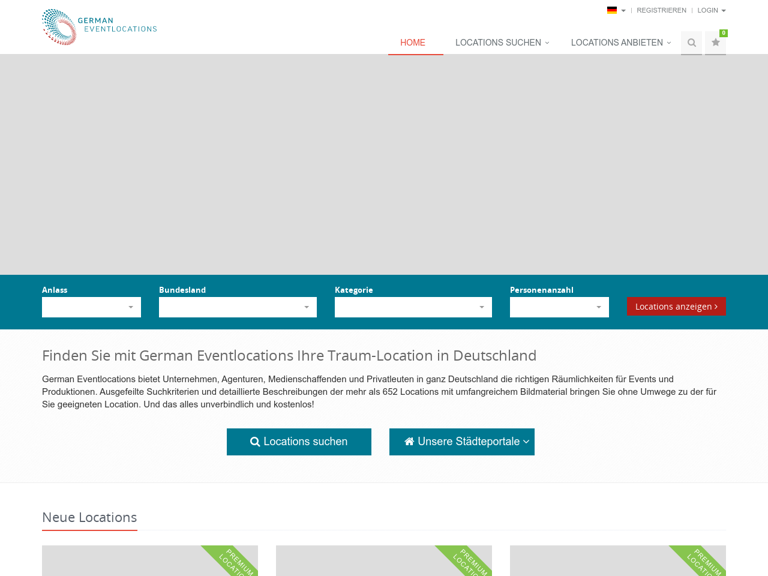Open the Personenanzahl dropdown
This screenshot has width=768, height=576.
[x=559, y=307]
